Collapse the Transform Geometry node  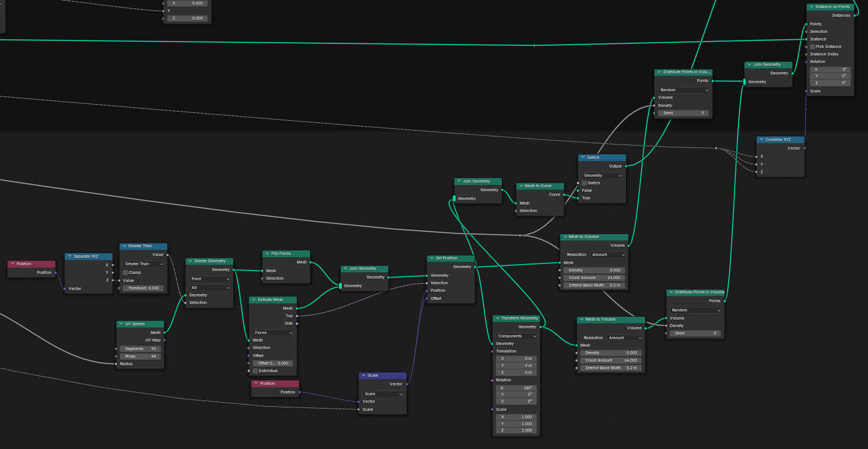pyautogui.click(x=497, y=318)
